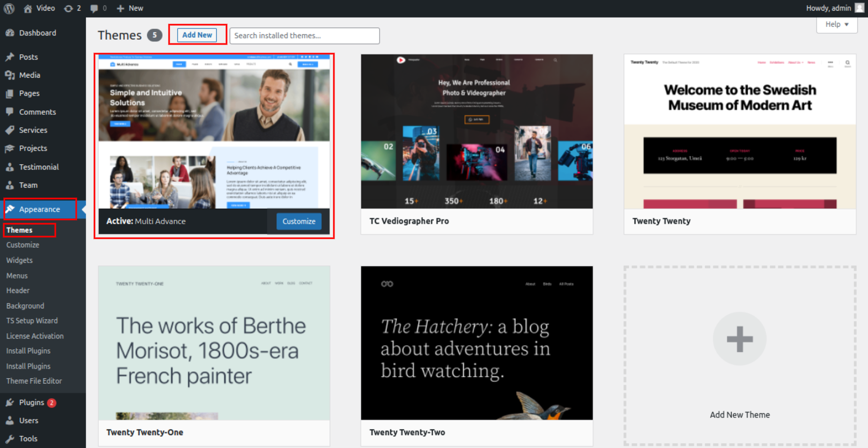
Task: Select the Themes submenu item
Action: pyautogui.click(x=19, y=230)
